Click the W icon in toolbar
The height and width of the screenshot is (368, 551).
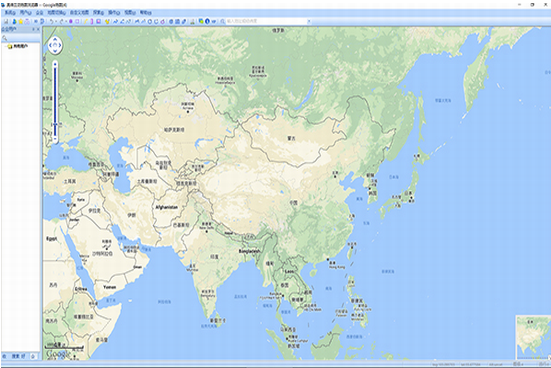214,21
